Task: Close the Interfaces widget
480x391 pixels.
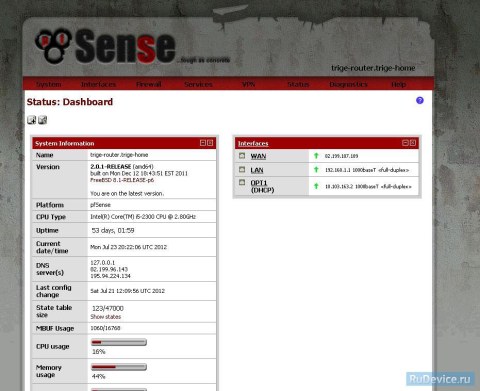Action: (413, 143)
